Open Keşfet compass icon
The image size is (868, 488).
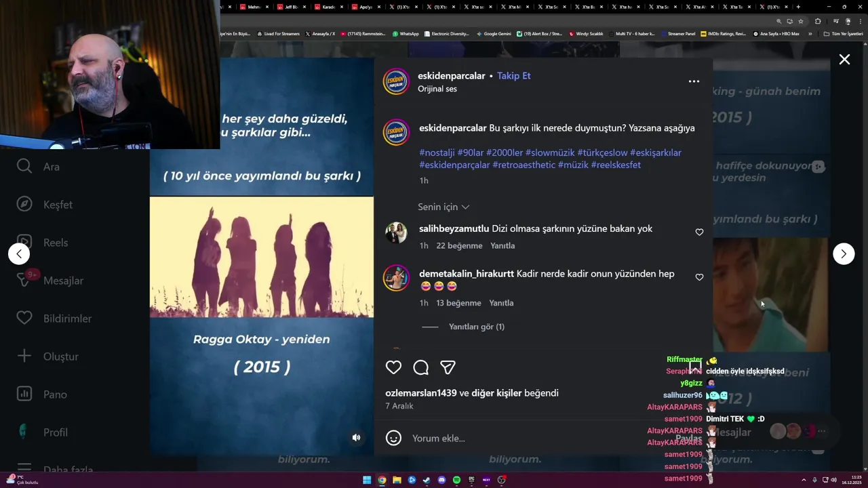[24, 204]
